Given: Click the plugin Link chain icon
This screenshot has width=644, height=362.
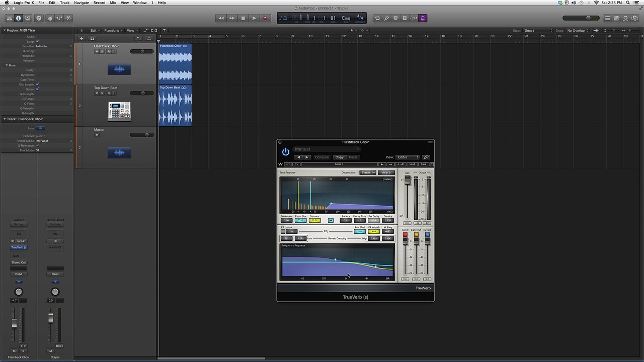Looking at the screenshot, I should pos(426,157).
